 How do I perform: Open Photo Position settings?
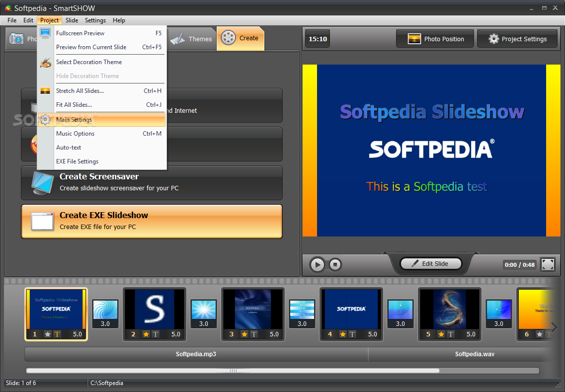click(435, 39)
